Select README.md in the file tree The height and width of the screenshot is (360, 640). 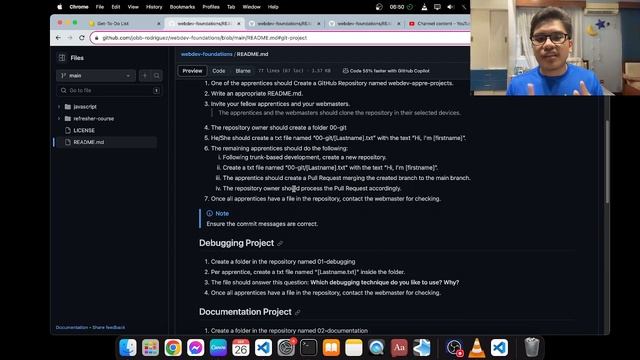click(x=89, y=142)
